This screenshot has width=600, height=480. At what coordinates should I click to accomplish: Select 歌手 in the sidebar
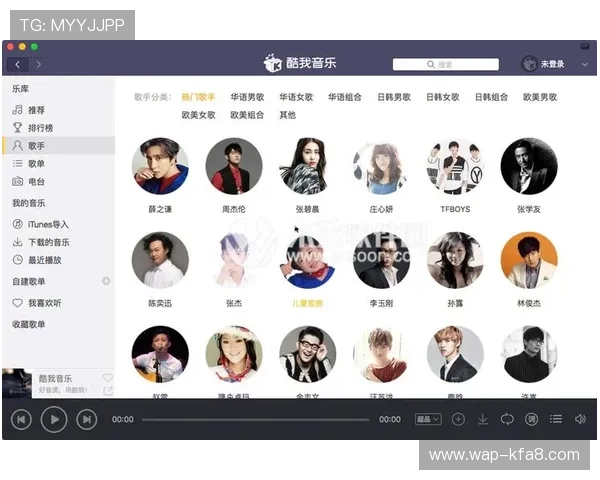point(59,145)
